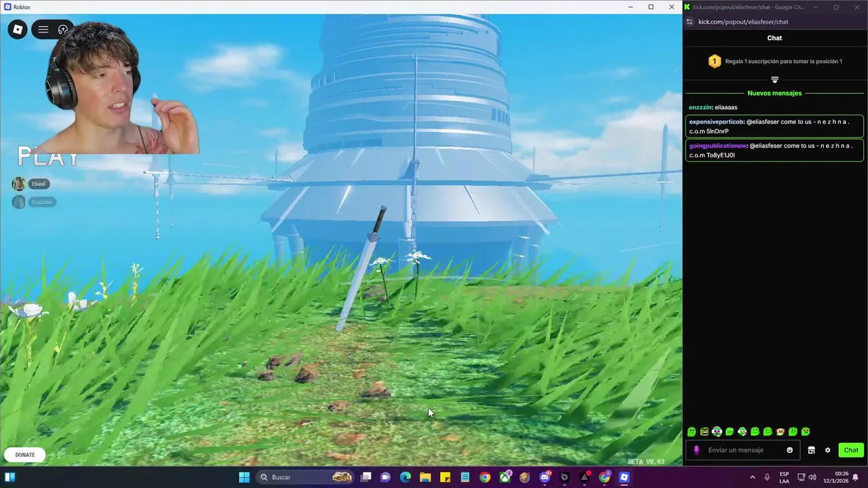Open the emoji picker smiley icon

click(x=789, y=450)
